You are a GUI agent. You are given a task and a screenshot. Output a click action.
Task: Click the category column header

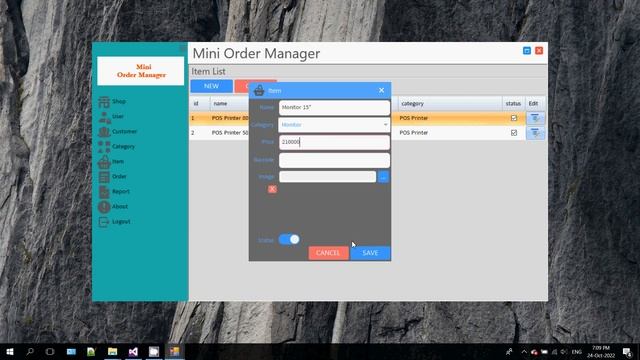[450, 104]
